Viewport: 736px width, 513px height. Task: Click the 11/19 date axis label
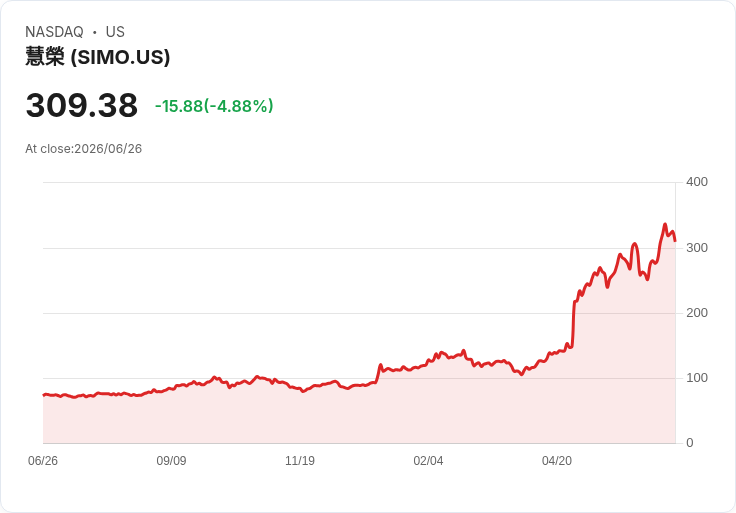coord(300,460)
